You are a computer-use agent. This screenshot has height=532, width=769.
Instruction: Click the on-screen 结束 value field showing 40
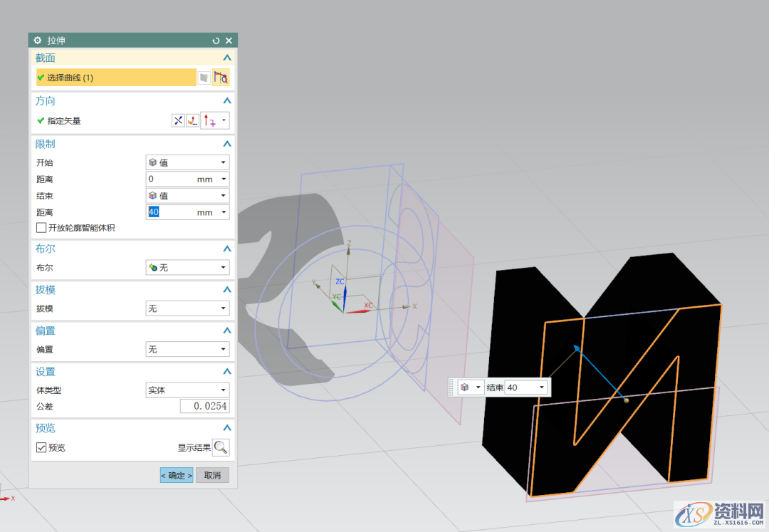tap(521, 387)
